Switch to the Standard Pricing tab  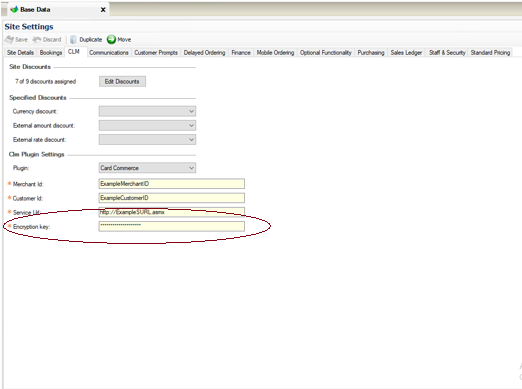[490, 53]
